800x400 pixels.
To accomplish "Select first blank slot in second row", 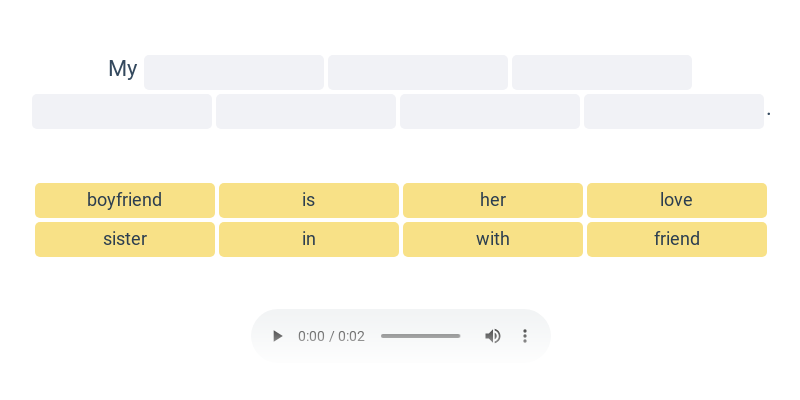I will tap(122, 111).
